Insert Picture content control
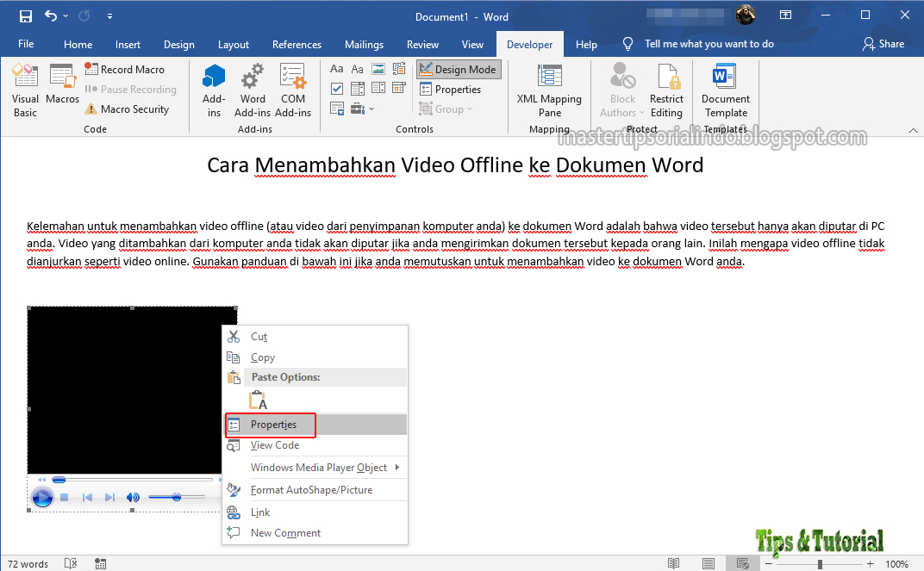Viewport: 924px width, 571px height. tap(378, 70)
